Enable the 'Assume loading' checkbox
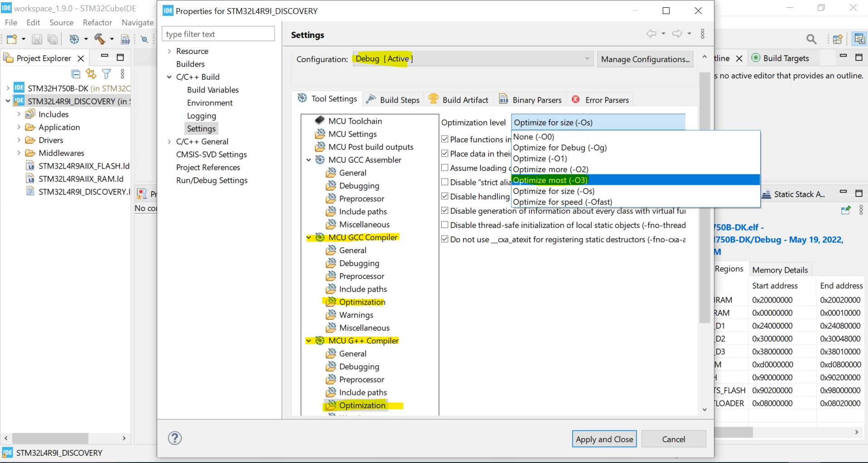Viewport: 868px width, 463px height. pyautogui.click(x=445, y=168)
